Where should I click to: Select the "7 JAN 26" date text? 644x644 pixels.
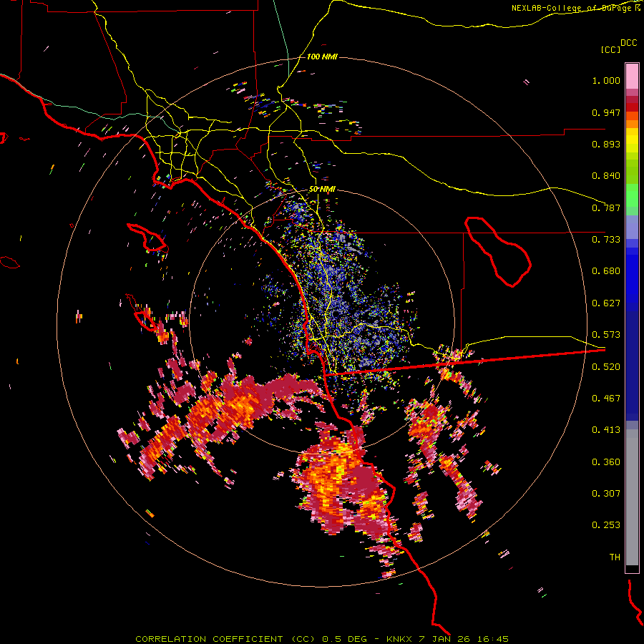tap(444, 639)
